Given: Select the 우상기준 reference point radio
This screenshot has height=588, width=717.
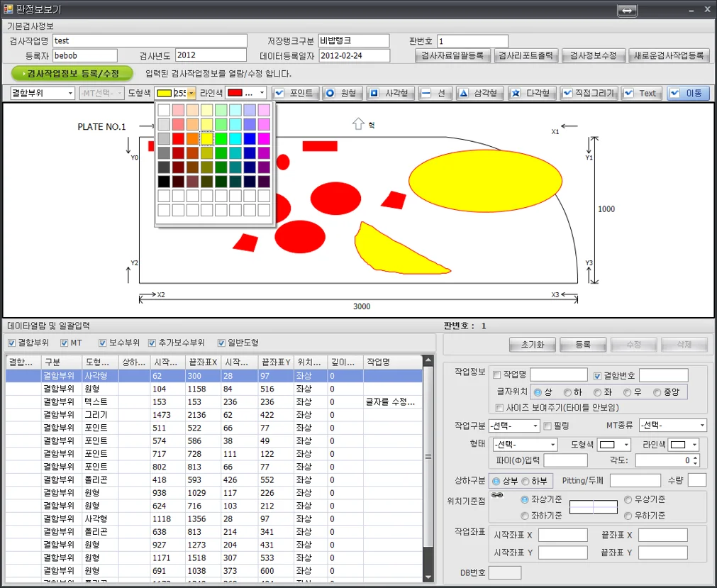Looking at the screenshot, I should pyautogui.click(x=628, y=499).
